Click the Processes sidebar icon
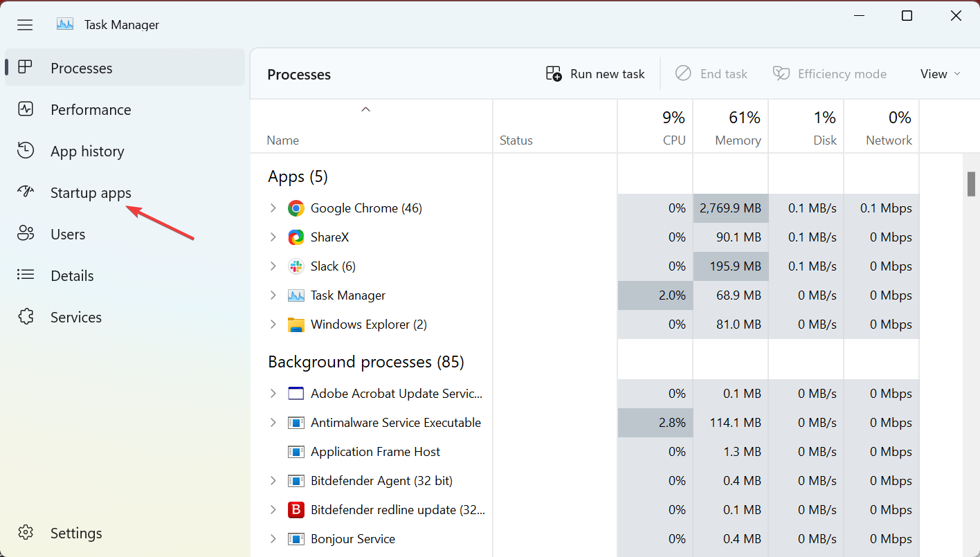Viewport: 980px width, 557px height. 26,67
